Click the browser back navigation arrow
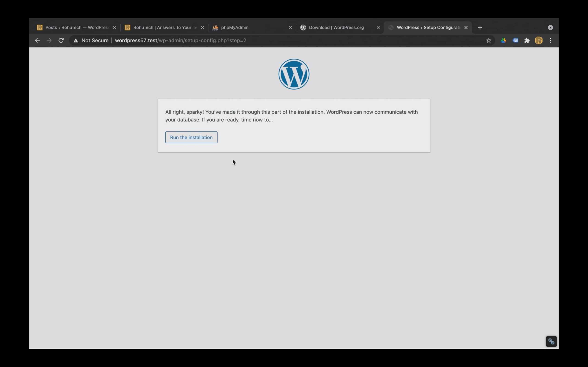Viewport: 588px width, 367px height. pyautogui.click(x=37, y=40)
